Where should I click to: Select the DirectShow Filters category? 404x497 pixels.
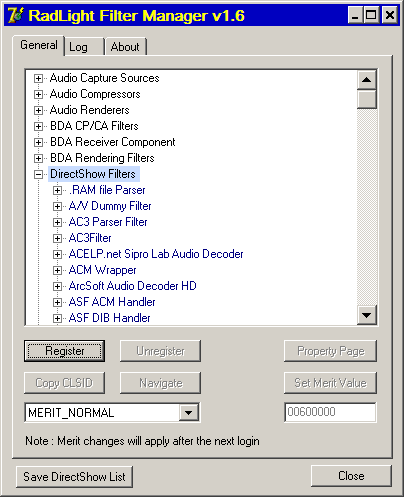coord(93,174)
